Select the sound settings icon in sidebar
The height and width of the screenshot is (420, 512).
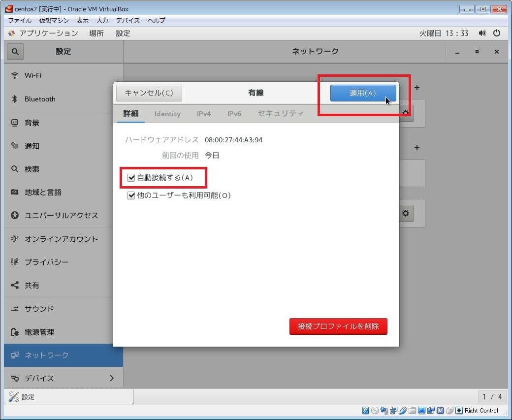15,309
